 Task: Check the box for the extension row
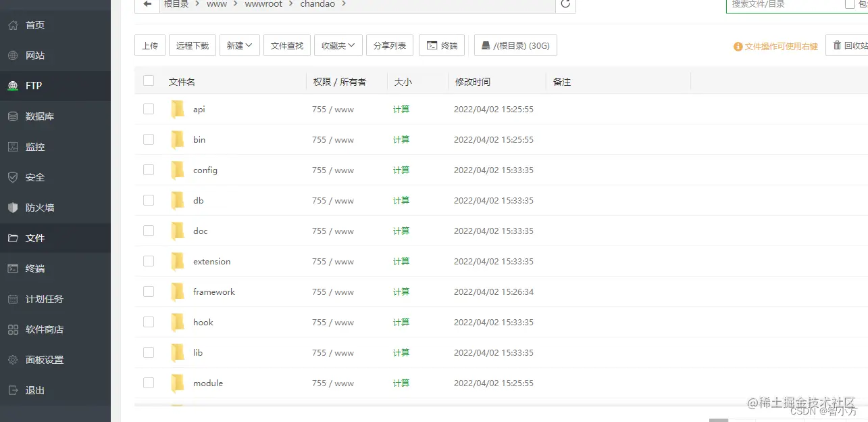tap(149, 261)
